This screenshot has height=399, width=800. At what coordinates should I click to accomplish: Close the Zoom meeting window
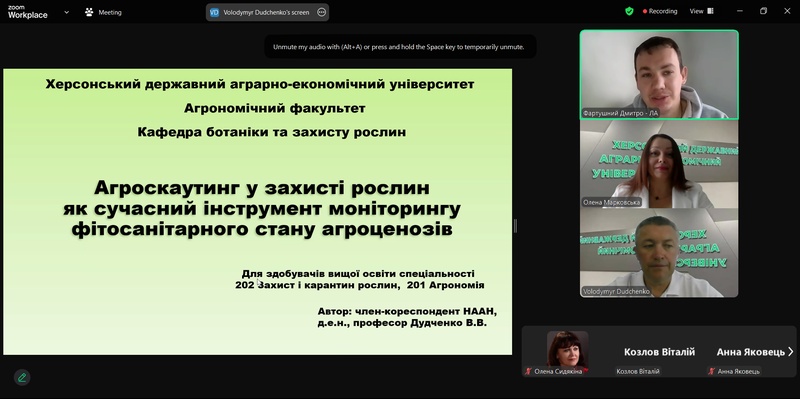(x=787, y=11)
